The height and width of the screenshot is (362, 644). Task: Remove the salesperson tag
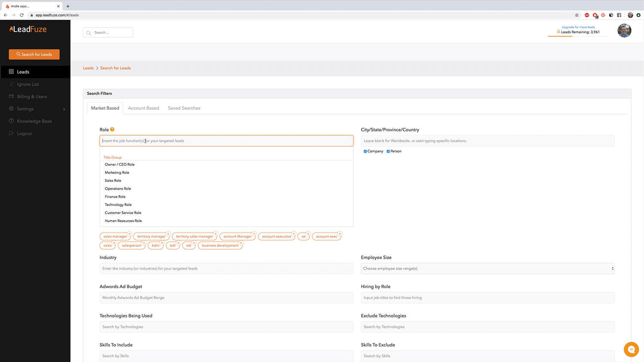(x=144, y=243)
